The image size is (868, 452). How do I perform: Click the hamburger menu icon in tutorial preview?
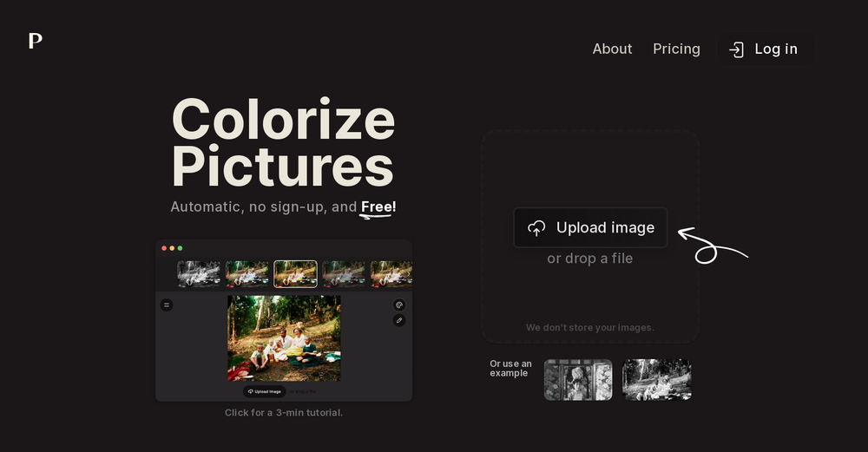[x=167, y=305]
